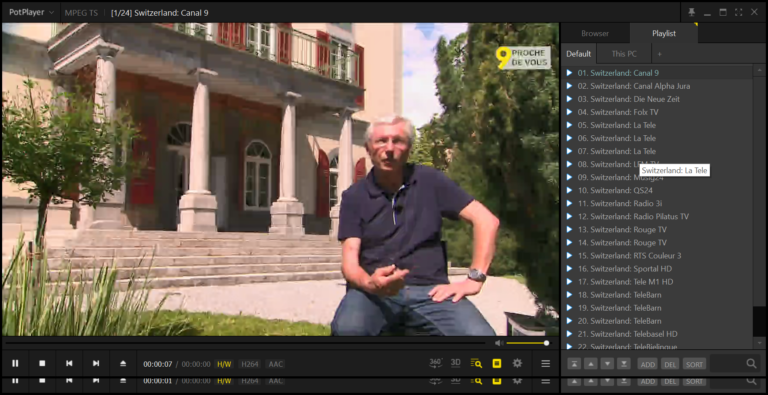Add a new playlist with plus tab
This screenshot has height=395, width=768.
coord(659,54)
